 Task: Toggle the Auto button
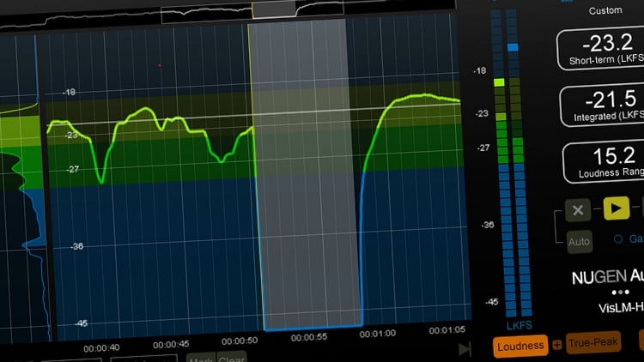[x=580, y=242]
